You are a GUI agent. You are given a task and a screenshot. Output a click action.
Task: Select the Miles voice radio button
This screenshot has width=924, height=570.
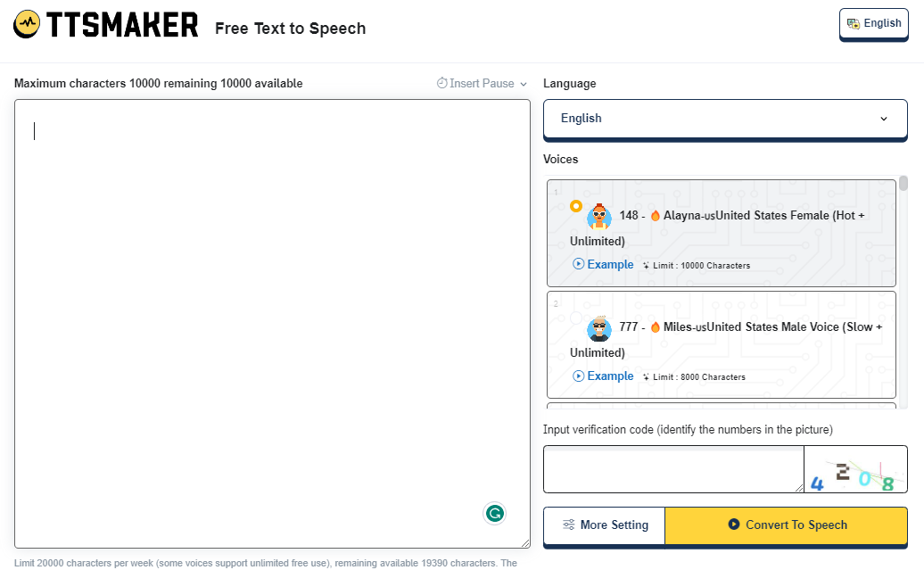[576, 318]
